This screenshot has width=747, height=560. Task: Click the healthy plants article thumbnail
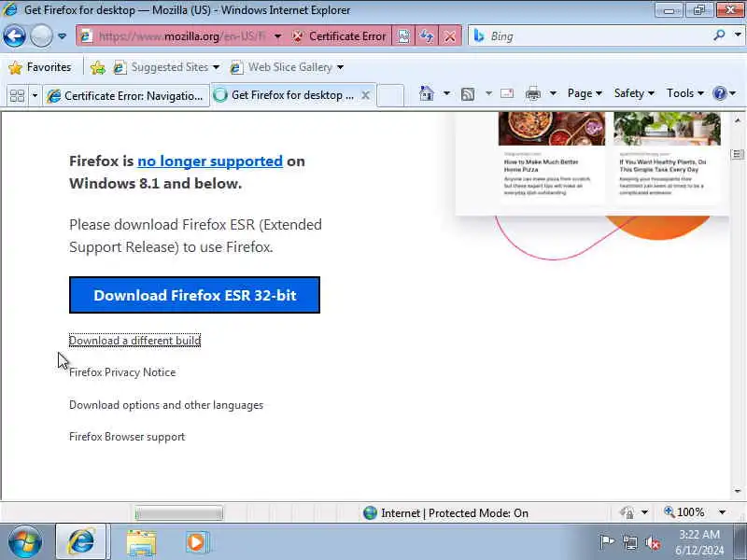667,129
